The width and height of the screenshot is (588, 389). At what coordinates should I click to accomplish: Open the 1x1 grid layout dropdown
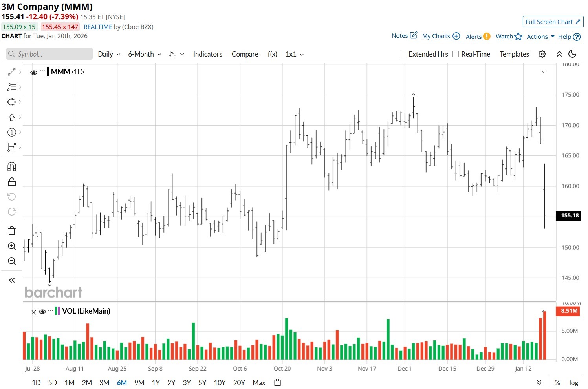click(x=295, y=54)
